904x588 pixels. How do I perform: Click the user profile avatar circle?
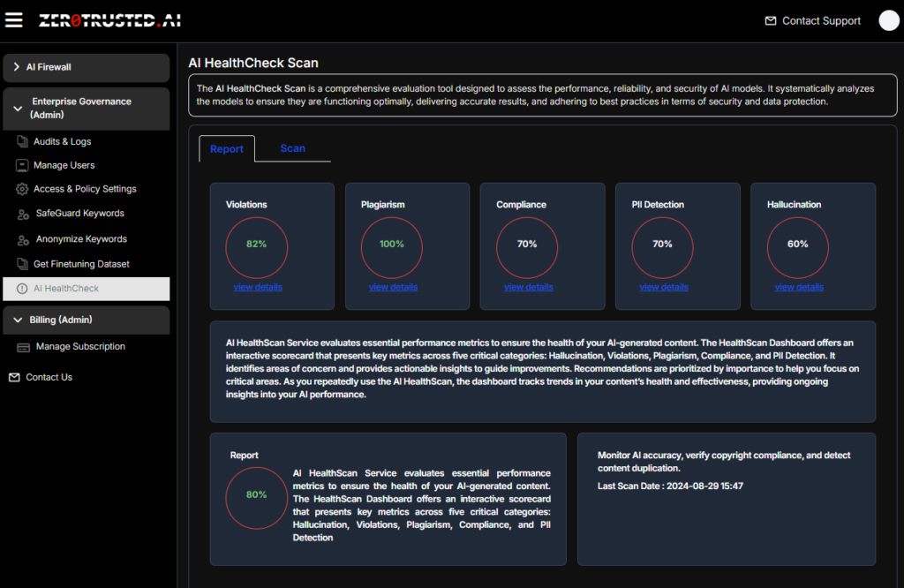[888, 19]
